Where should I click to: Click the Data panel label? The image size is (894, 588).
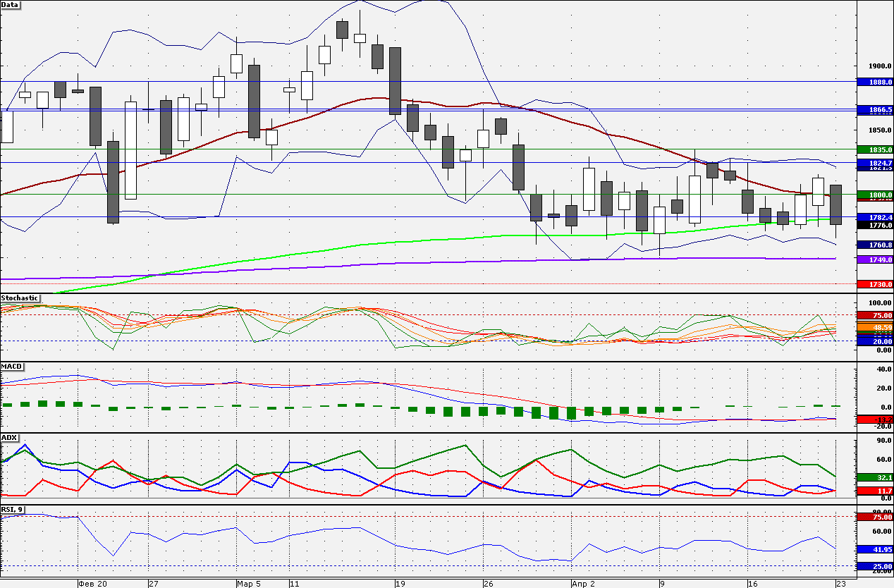pos(11,4)
